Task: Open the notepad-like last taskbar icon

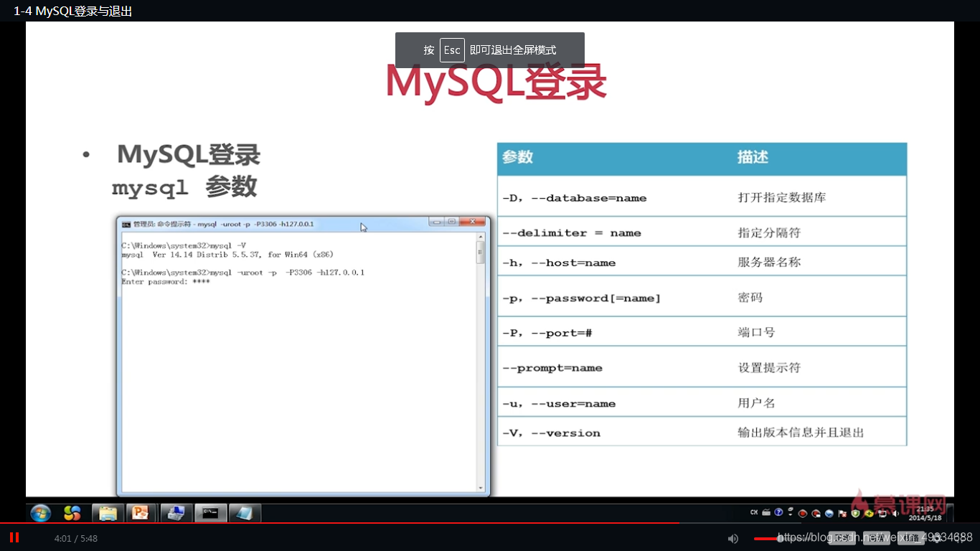Action: tap(245, 513)
